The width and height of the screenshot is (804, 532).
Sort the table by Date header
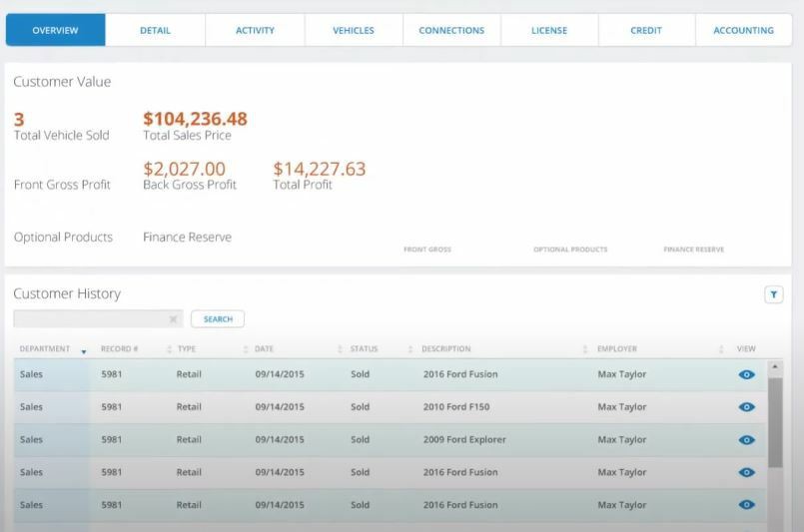[264, 349]
